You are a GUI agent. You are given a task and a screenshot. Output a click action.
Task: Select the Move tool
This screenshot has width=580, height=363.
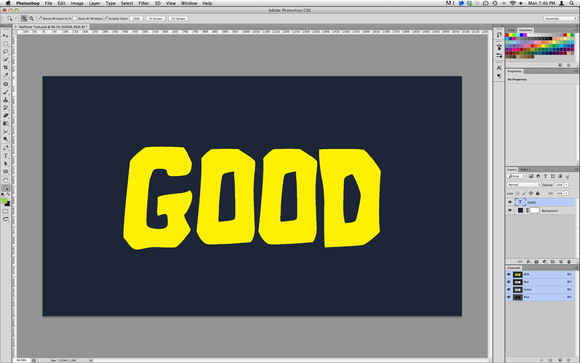click(x=6, y=36)
